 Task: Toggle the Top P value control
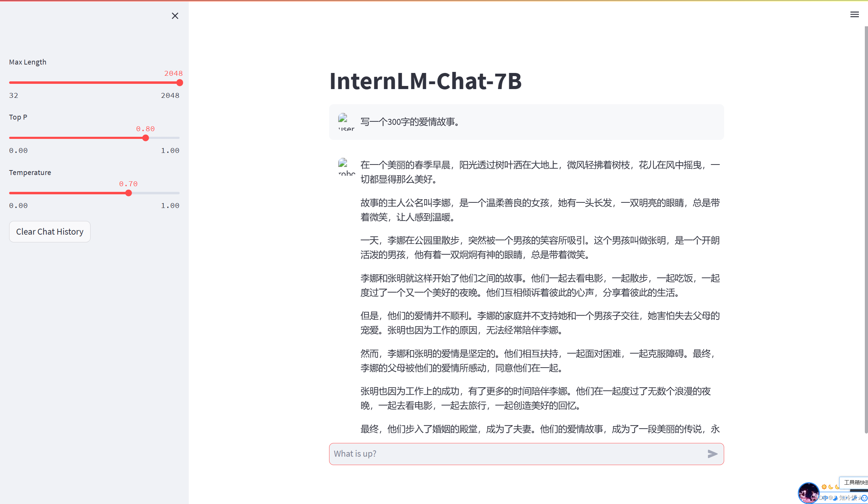tap(146, 137)
